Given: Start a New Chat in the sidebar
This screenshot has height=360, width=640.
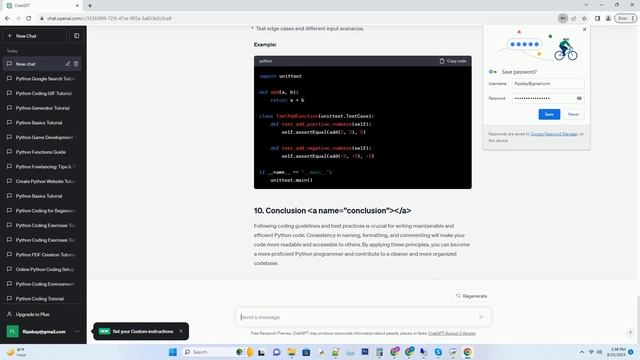Looking at the screenshot, I should click(x=35, y=36).
